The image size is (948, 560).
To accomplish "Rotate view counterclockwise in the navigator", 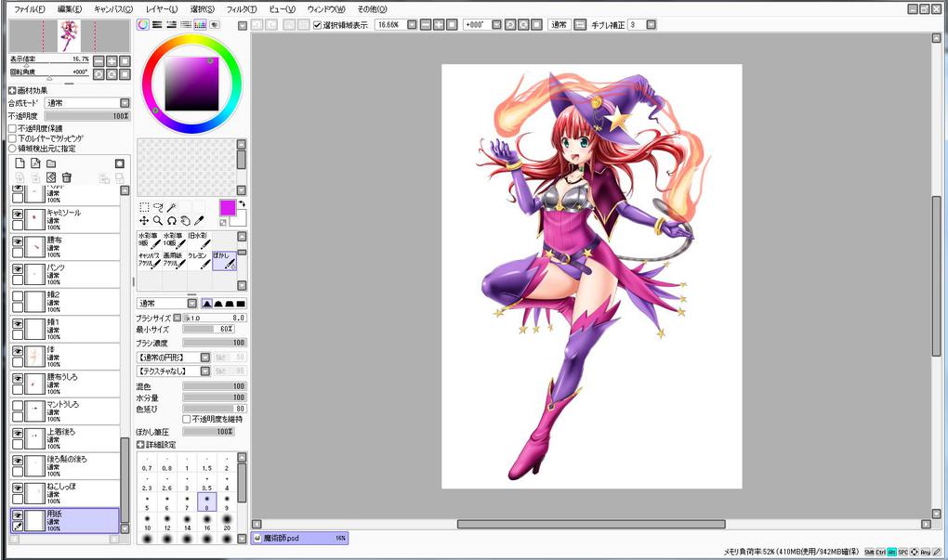I will (99, 74).
